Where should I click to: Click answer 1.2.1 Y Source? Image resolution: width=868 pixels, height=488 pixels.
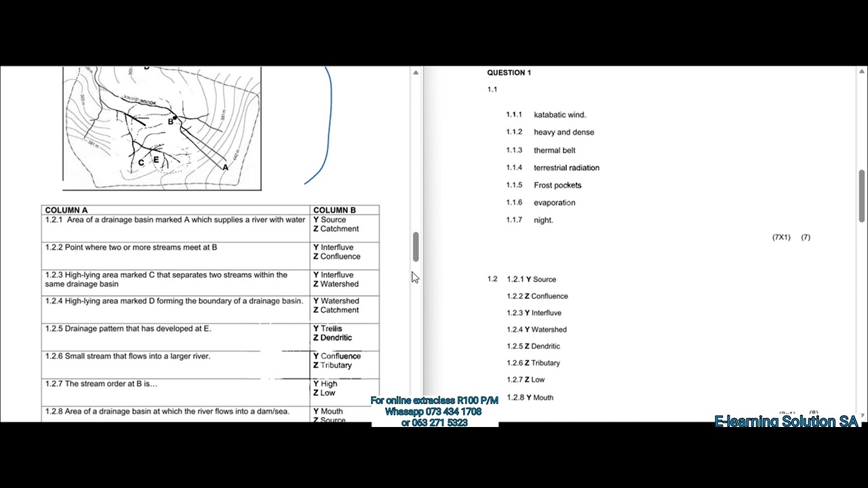(x=532, y=279)
